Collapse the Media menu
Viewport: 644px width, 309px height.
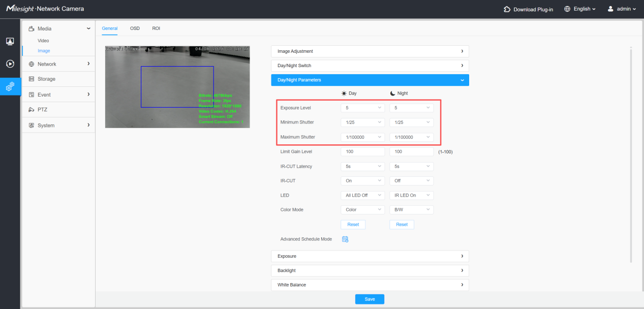(58, 29)
